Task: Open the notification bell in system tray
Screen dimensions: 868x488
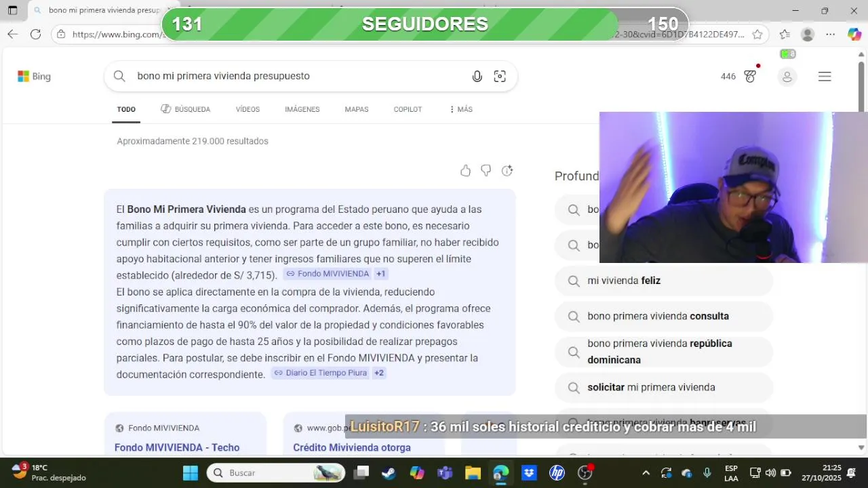Action: (x=852, y=472)
